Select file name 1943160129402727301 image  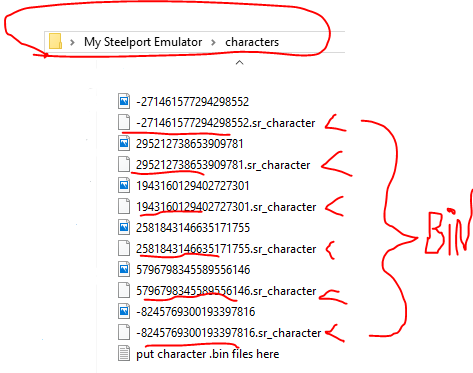coord(192,186)
